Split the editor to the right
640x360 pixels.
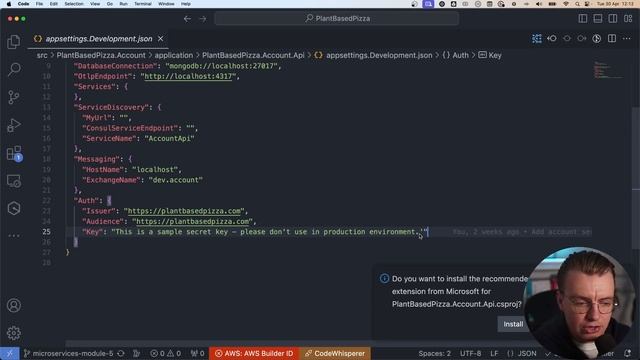(x=612, y=39)
